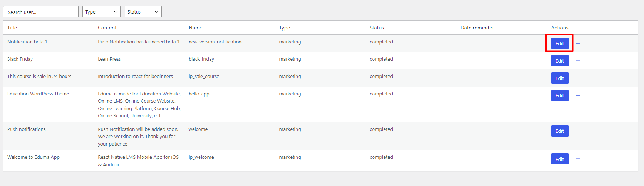The height and width of the screenshot is (186, 644).
Task: Click plus icon for hello_app row
Action: (x=578, y=95)
